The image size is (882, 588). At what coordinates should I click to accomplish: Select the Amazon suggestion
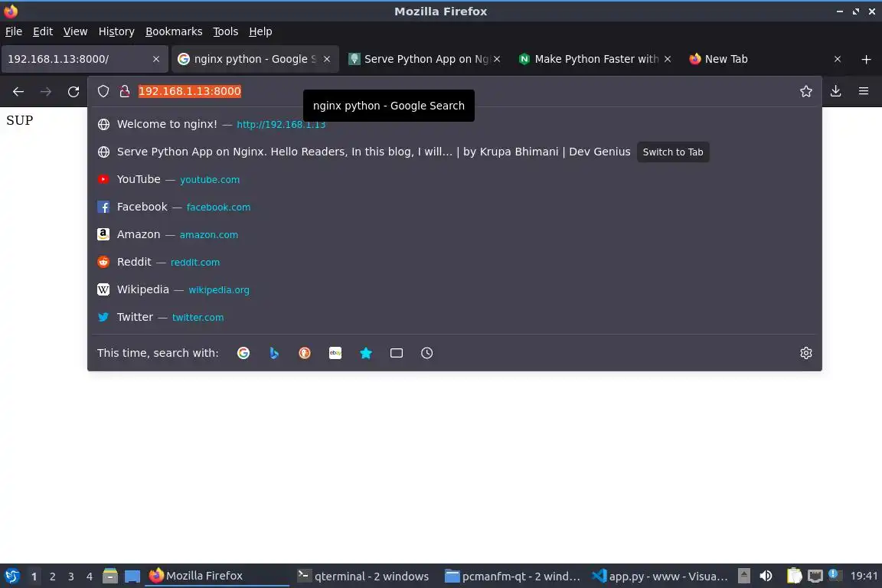455,234
